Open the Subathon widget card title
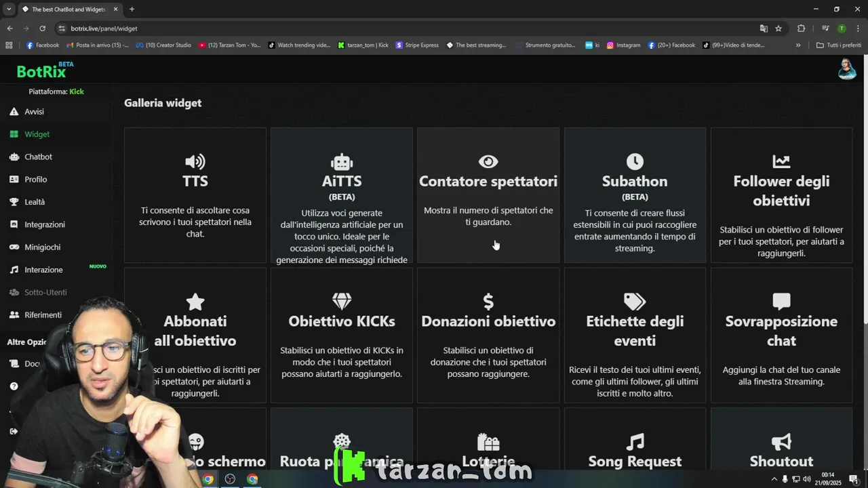The height and width of the screenshot is (488, 868). (635, 181)
